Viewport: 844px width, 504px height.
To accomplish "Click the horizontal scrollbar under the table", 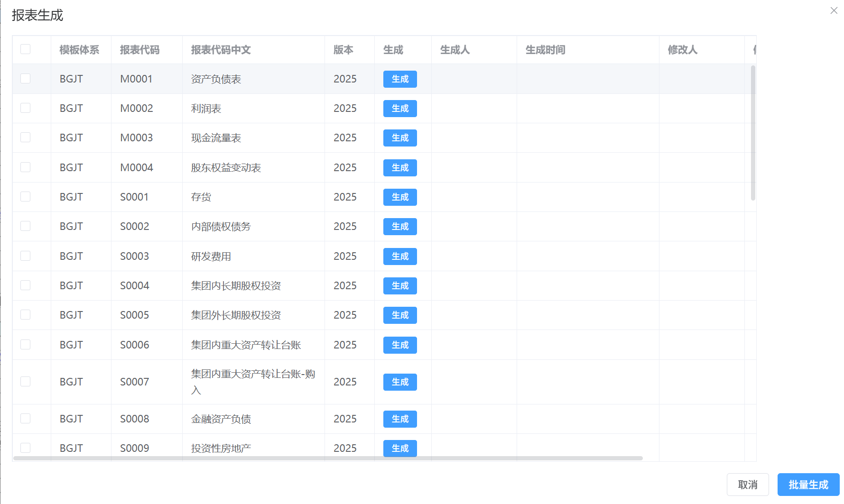I will (327, 458).
